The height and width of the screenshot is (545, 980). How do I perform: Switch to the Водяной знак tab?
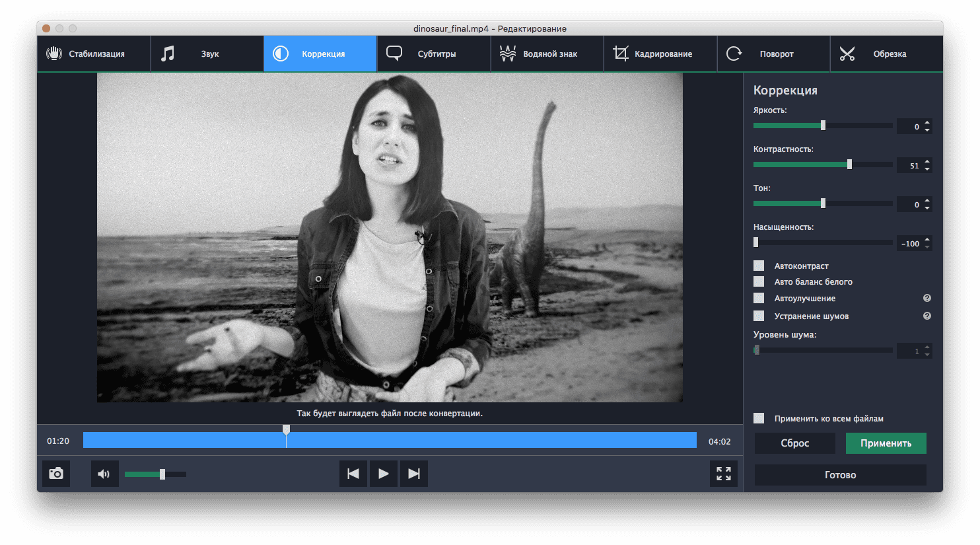(x=547, y=54)
